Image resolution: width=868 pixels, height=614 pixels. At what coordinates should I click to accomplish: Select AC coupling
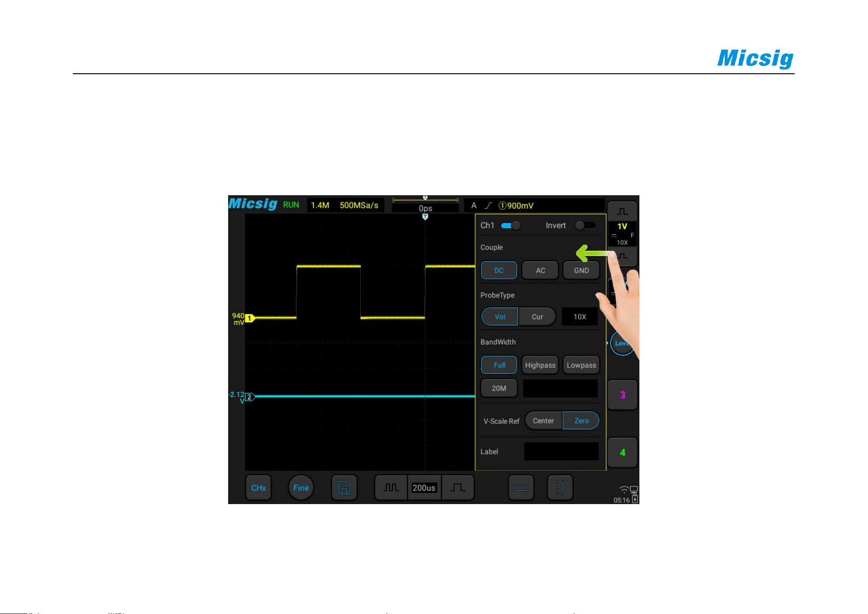[x=540, y=270]
